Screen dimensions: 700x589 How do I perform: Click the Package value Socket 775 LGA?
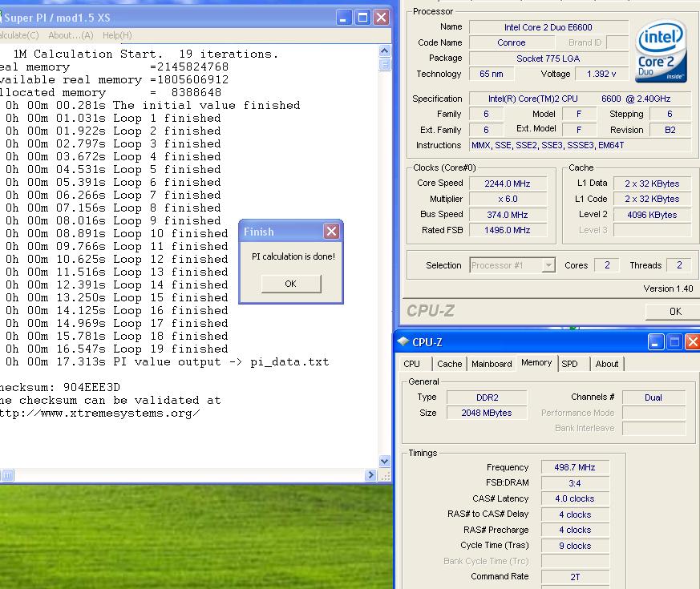point(548,58)
